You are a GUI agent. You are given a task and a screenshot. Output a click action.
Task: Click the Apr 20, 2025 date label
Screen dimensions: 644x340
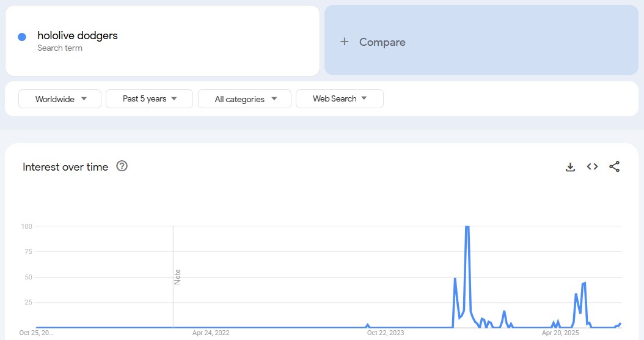point(560,333)
